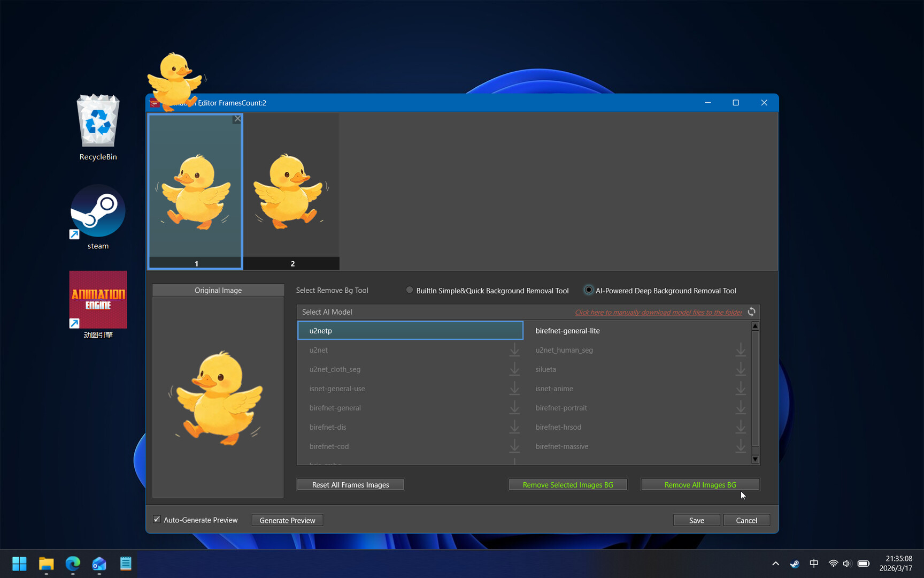Viewport: 924px width, 578px height.
Task: Download the silueta model
Action: pyautogui.click(x=741, y=369)
